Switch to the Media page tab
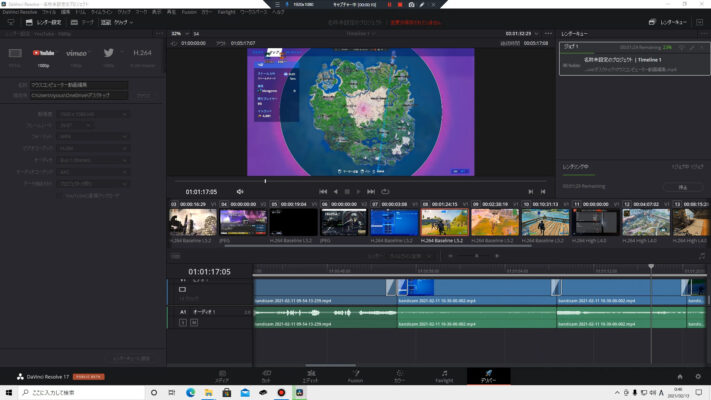Viewport: 711px width, 400px height. [x=222, y=376]
